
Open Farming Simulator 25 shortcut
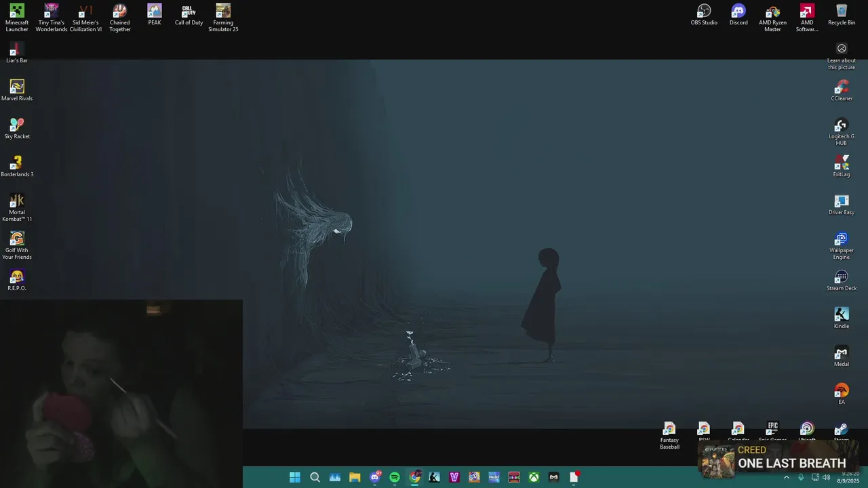(223, 18)
